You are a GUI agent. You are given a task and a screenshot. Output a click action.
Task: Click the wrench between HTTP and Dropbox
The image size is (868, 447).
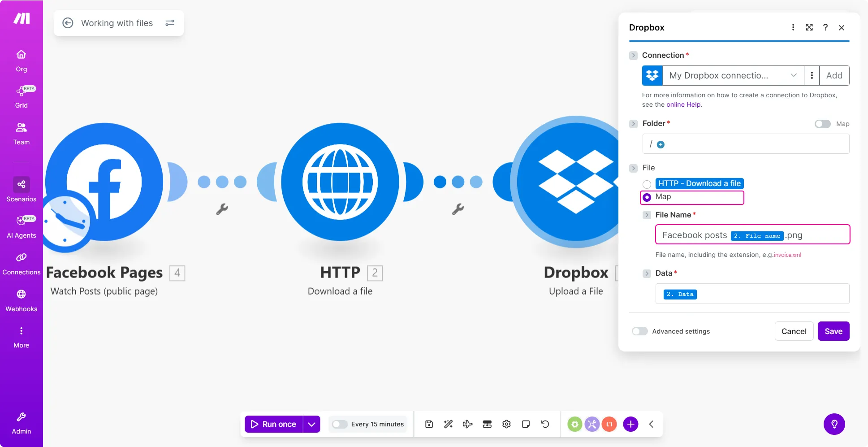[x=458, y=209]
